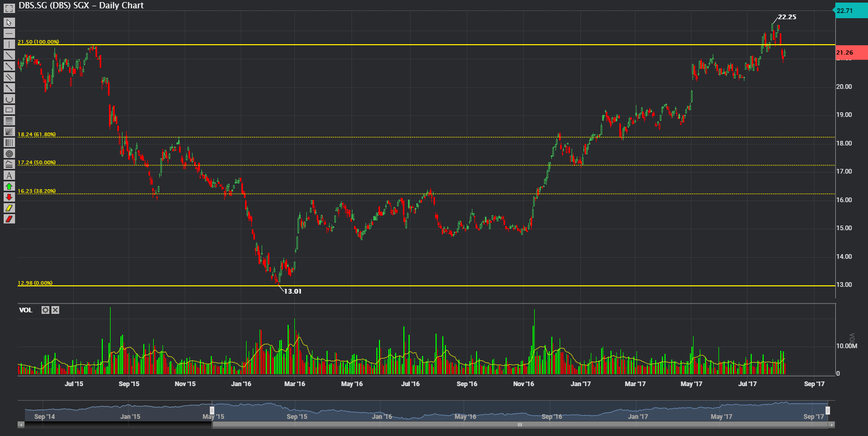The width and height of the screenshot is (868, 436).
Task: Add a red down arrow marker
Action: click(9, 197)
